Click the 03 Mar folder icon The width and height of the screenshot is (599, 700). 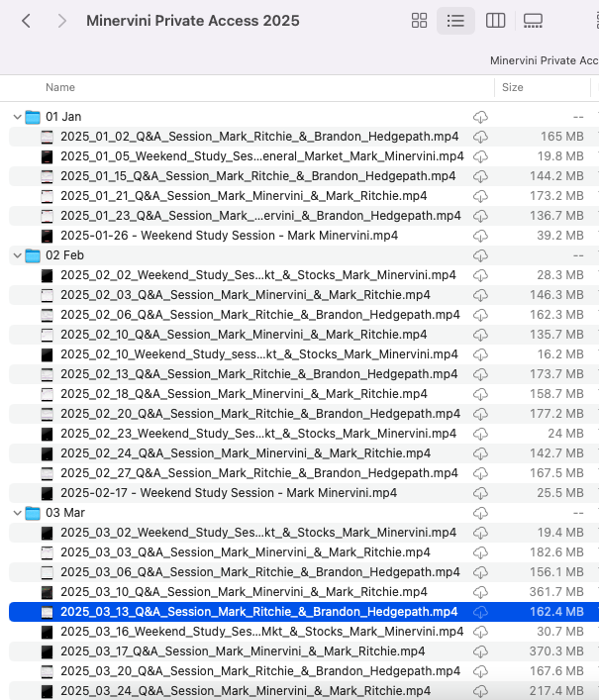click(x=33, y=513)
